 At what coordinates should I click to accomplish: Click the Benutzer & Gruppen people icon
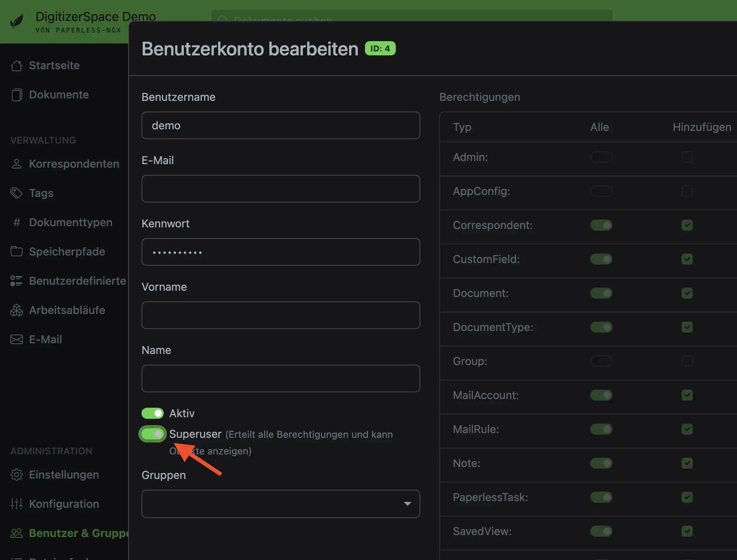coord(17,533)
